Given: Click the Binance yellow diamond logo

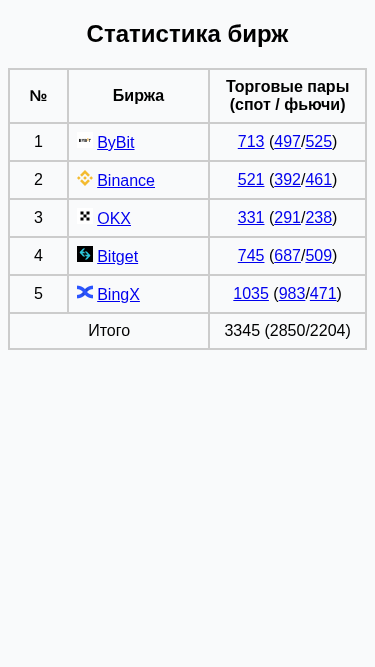Looking at the screenshot, I should [85, 178].
